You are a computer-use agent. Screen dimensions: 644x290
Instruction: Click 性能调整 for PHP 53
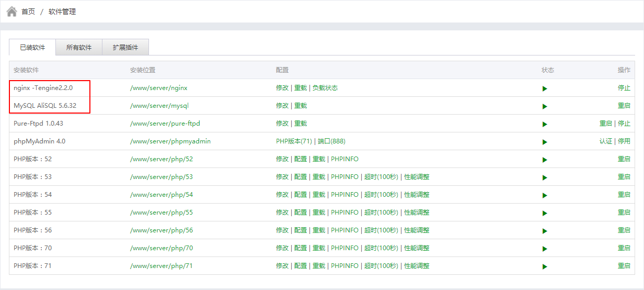(417, 177)
